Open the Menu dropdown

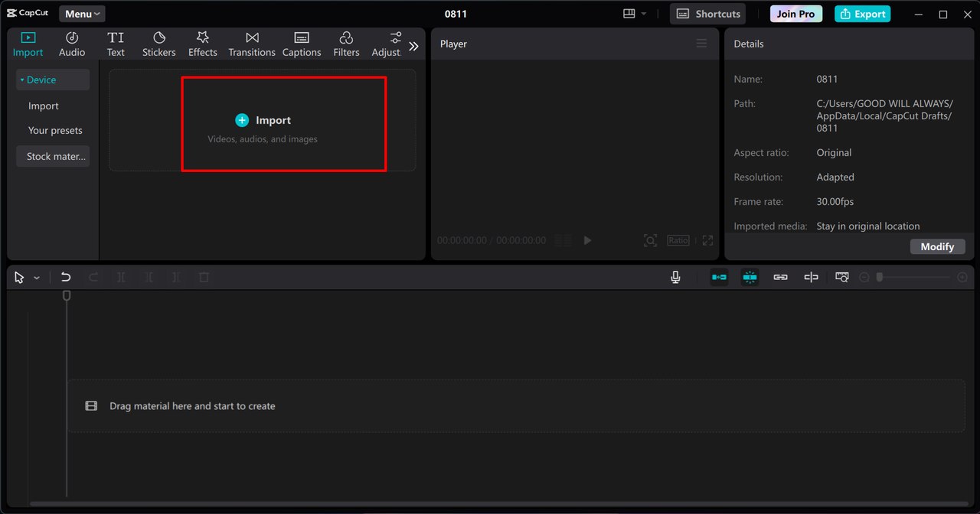[x=82, y=14]
